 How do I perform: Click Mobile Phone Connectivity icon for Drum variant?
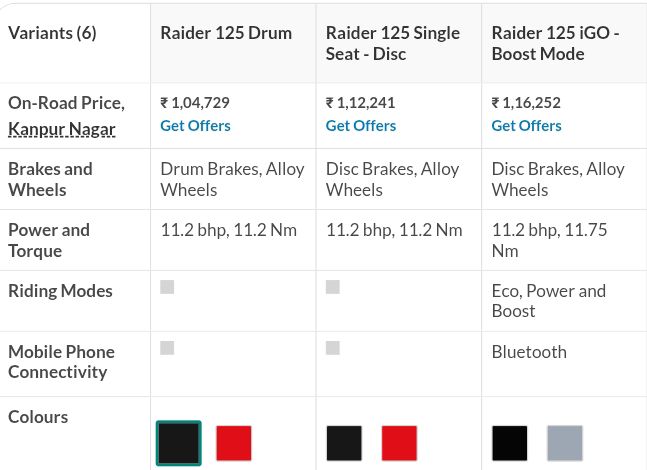(x=167, y=348)
